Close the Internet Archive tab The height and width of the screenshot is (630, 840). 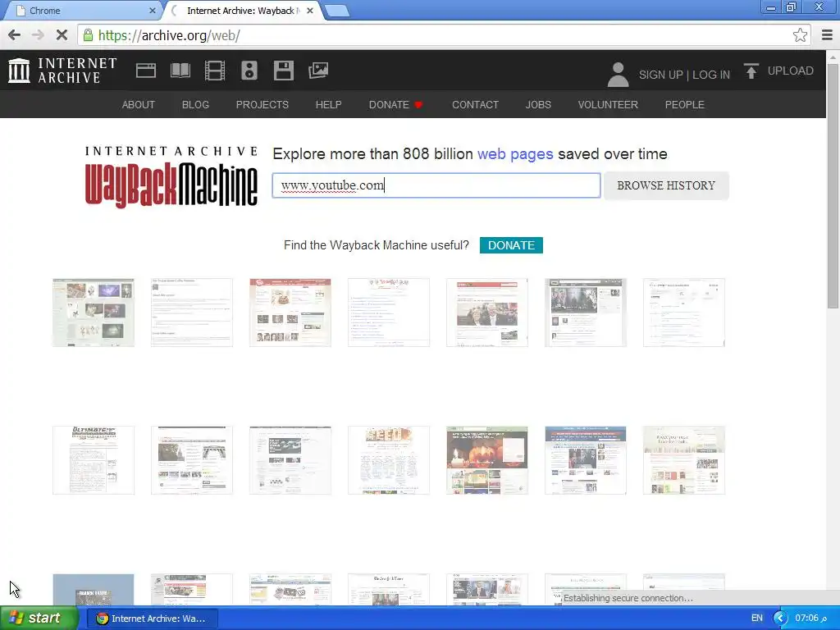[x=309, y=11]
